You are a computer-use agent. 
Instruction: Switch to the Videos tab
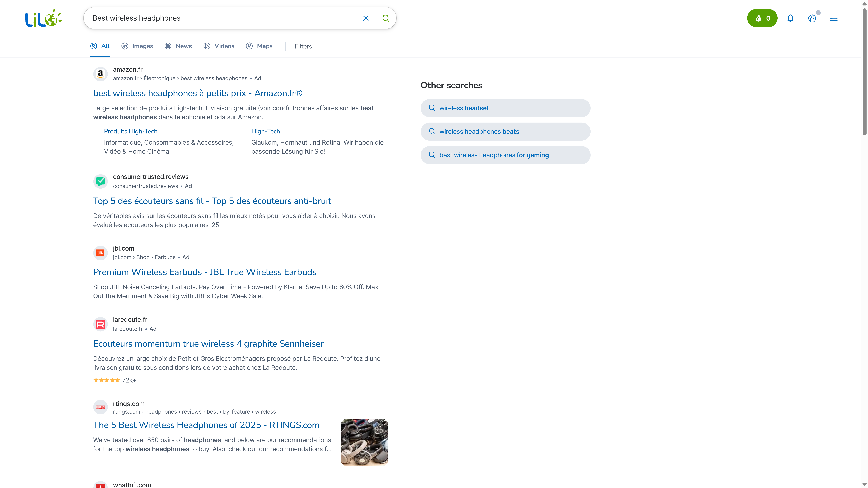pos(219,46)
